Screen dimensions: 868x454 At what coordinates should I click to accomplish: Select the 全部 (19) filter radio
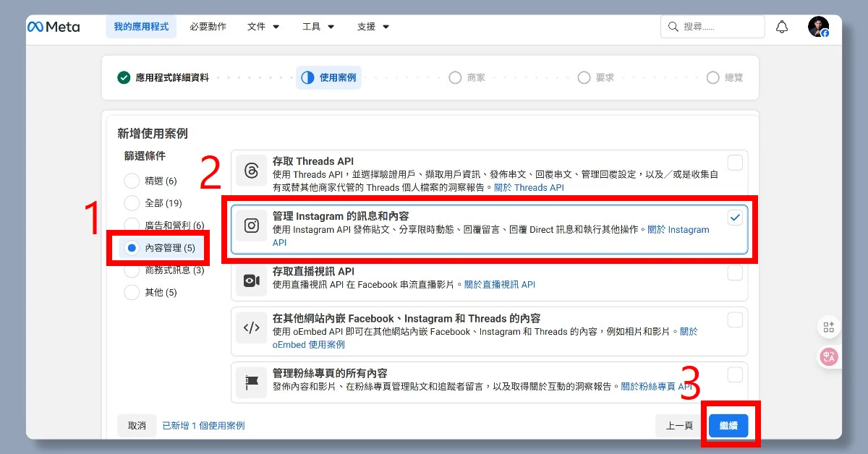(x=132, y=203)
